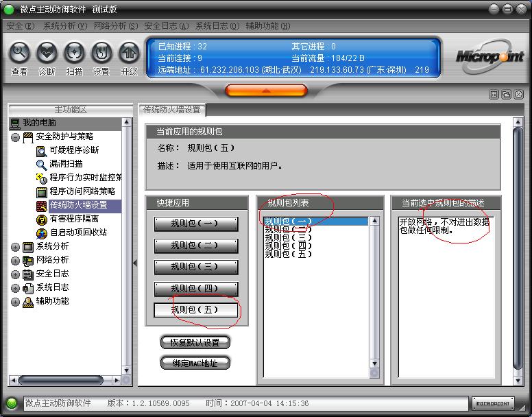The height and width of the screenshot is (417, 532).
Task: Click the 辅助功能 helper icon
Action: (28, 302)
